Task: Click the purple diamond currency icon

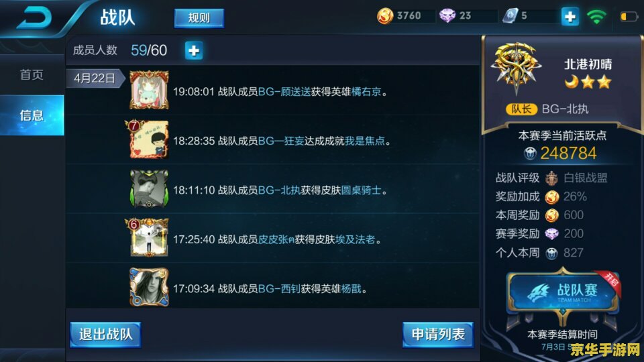Action: coord(447,15)
